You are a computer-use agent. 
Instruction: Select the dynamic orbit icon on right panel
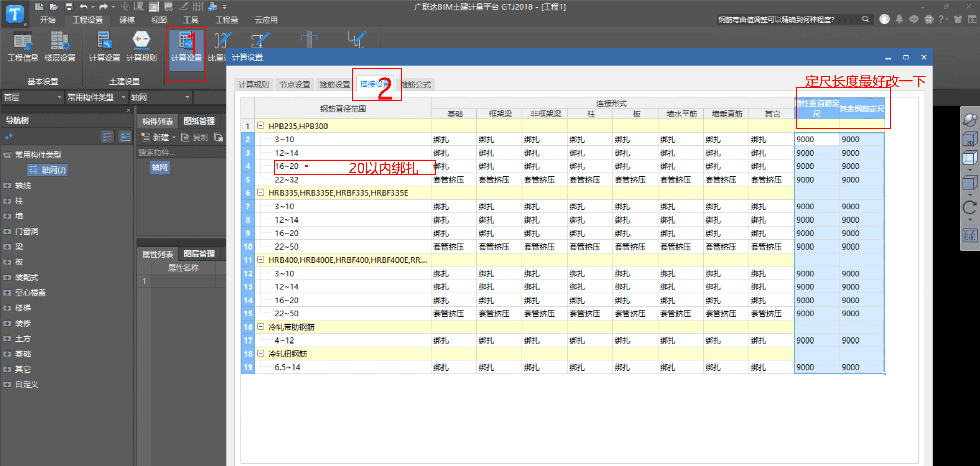(x=970, y=119)
